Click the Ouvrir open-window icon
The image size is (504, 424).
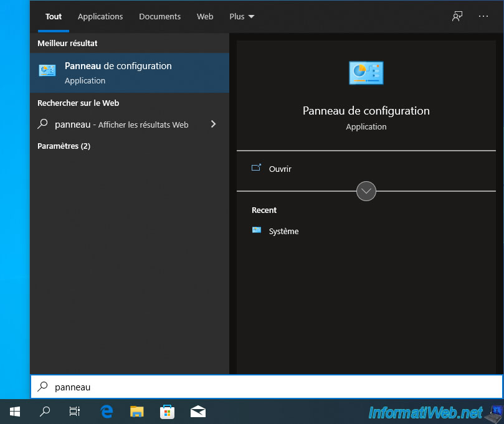[256, 167]
